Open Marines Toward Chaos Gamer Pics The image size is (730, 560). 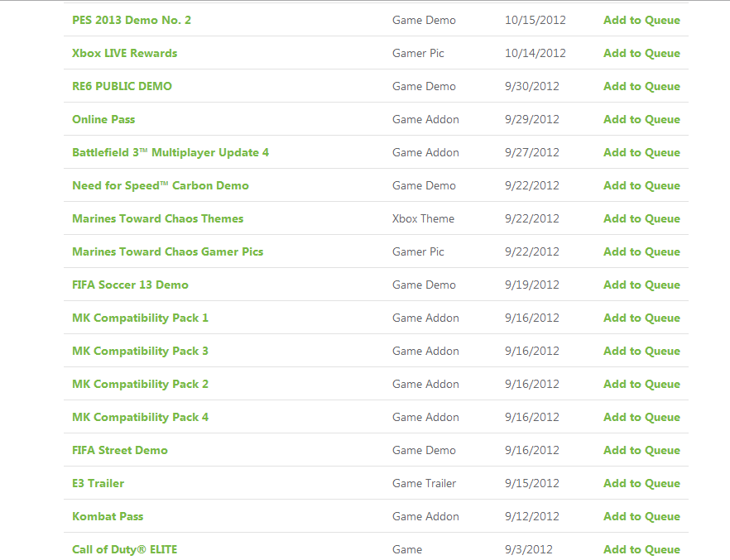click(167, 251)
